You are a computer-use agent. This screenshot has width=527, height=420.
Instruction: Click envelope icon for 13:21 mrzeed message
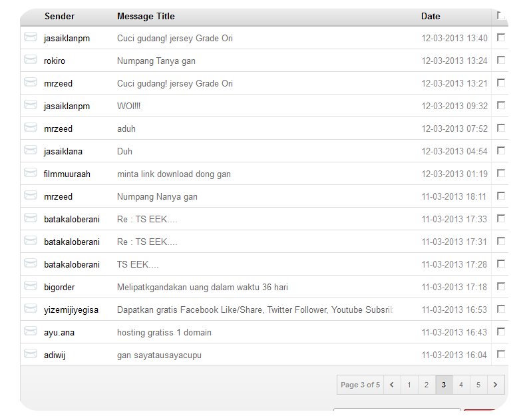point(31,82)
